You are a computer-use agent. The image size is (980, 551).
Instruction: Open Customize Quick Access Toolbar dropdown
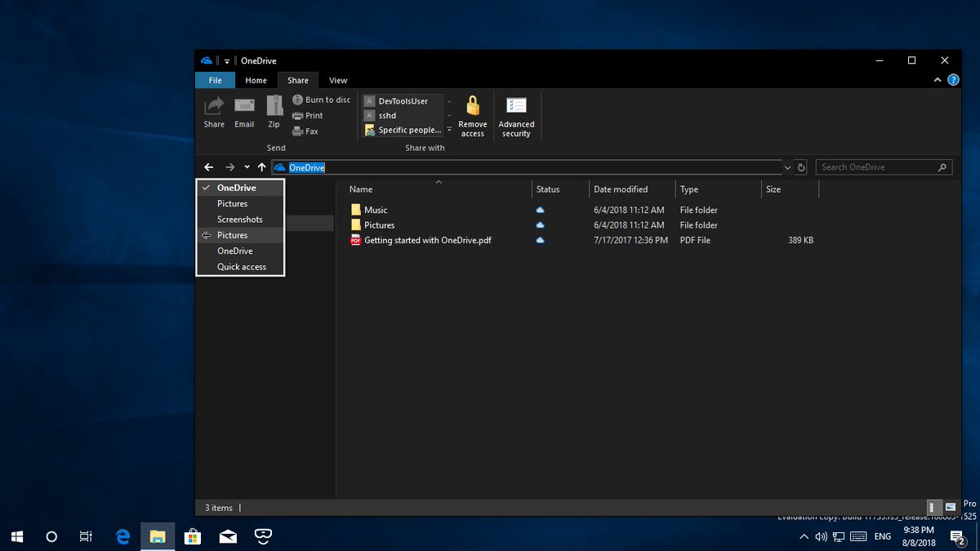[226, 61]
